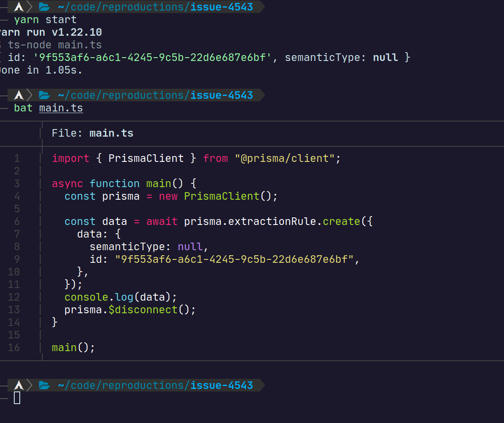Click the import keyword on line 1
504x423 pixels.
pos(71,158)
